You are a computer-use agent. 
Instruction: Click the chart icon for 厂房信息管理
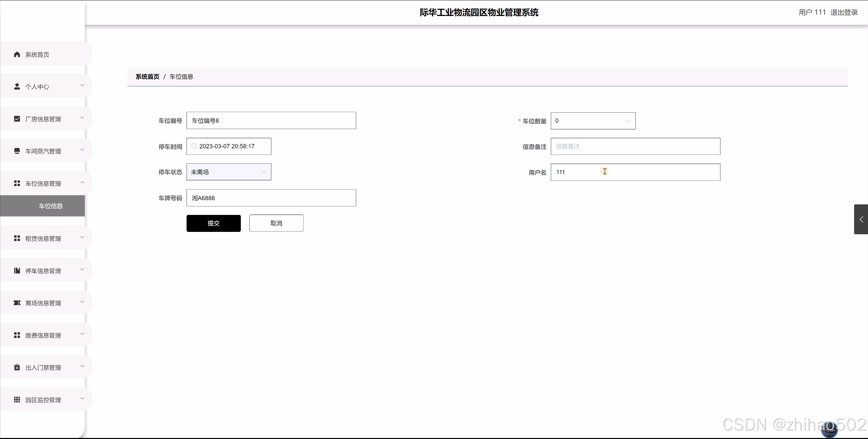tap(17, 119)
